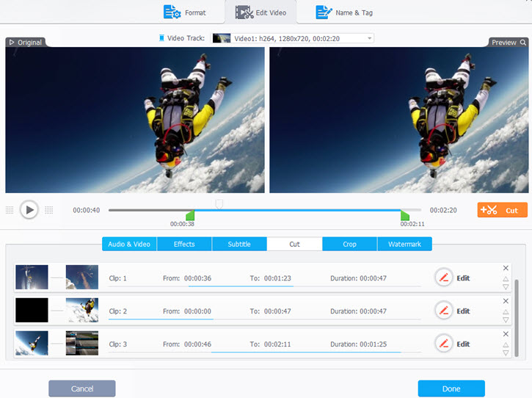The image size is (532, 398).
Task: Move Clip 2 up with arrow
Action: click(506, 312)
